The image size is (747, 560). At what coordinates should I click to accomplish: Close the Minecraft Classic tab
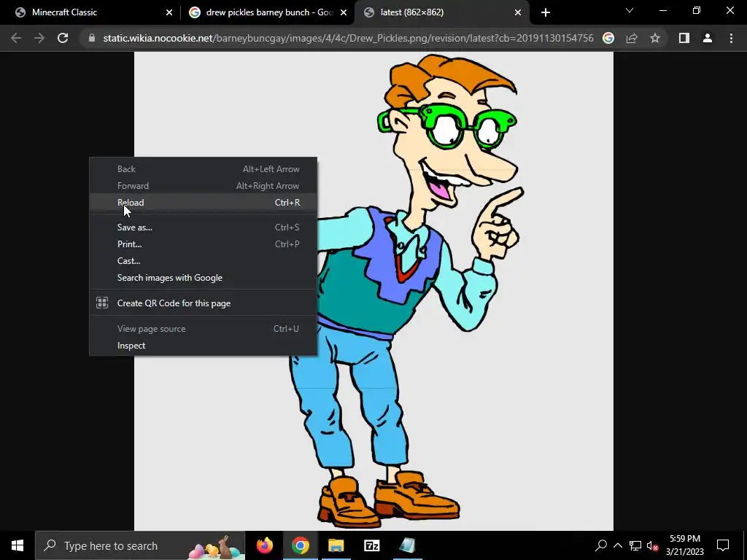(169, 12)
